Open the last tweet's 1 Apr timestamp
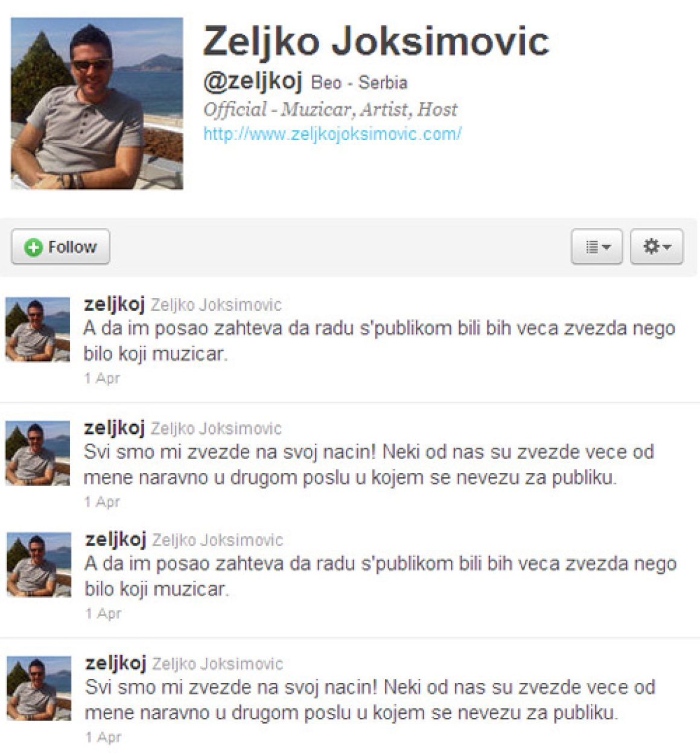 point(103,737)
